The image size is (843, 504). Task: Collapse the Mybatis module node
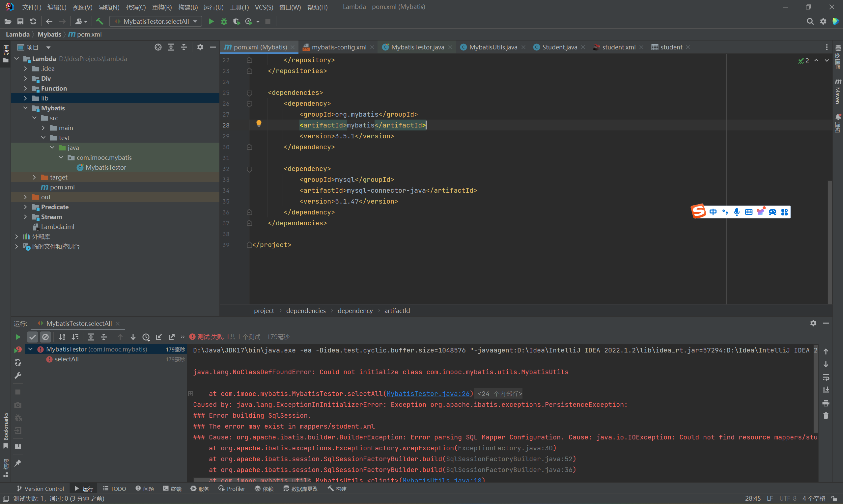click(x=25, y=108)
